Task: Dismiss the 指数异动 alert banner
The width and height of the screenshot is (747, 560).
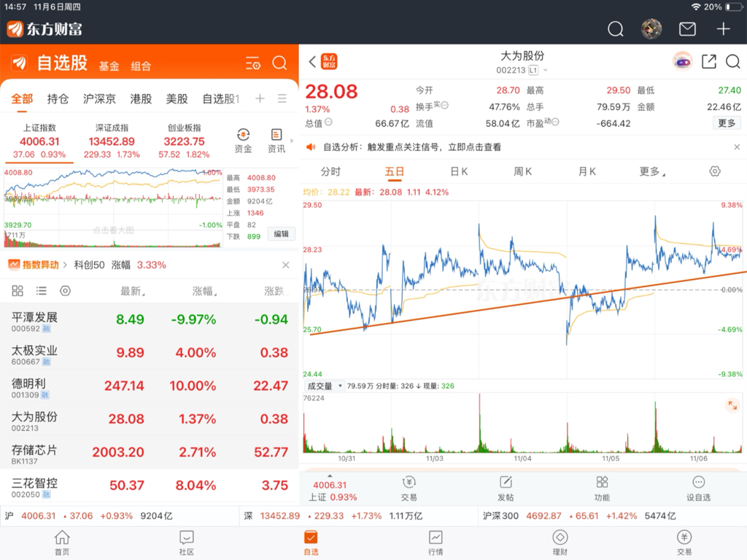Action: 285,265
